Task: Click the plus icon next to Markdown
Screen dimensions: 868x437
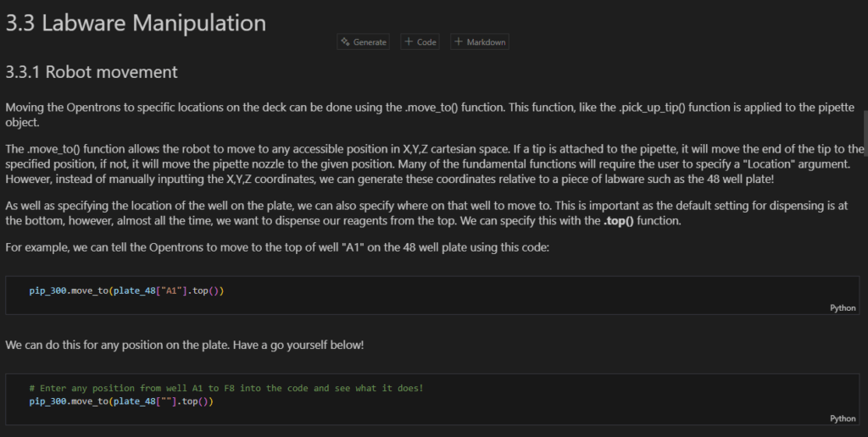Action: point(459,41)
